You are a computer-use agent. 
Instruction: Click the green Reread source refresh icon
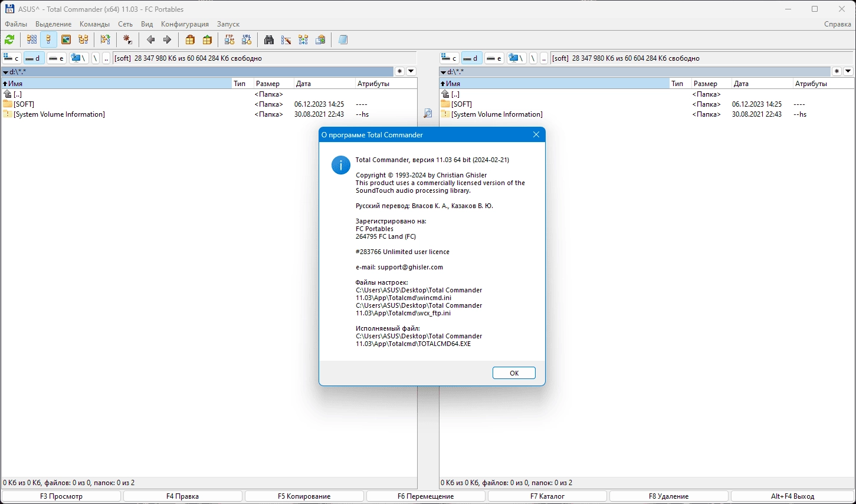[9, 39]
